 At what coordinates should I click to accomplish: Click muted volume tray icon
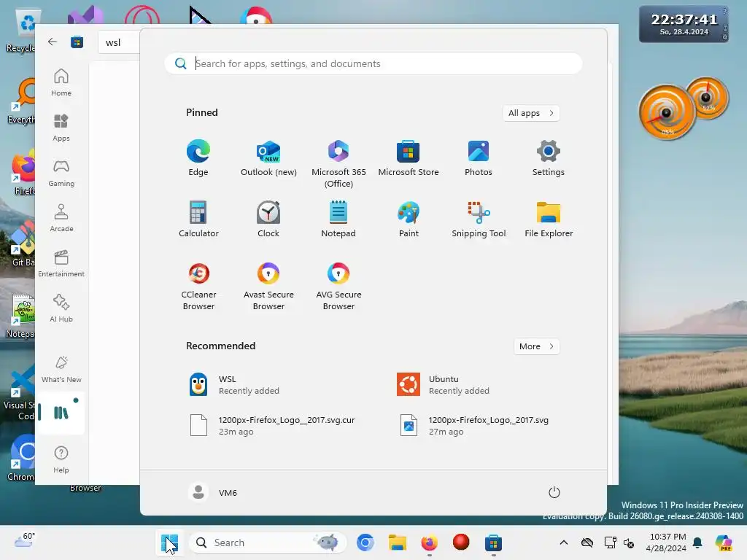click(x=629, y=542)
